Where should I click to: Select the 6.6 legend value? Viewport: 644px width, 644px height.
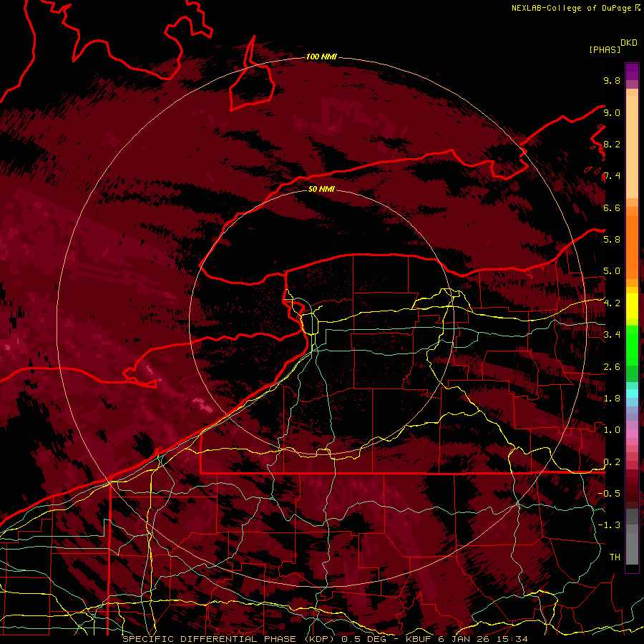(x=612, y=208)
